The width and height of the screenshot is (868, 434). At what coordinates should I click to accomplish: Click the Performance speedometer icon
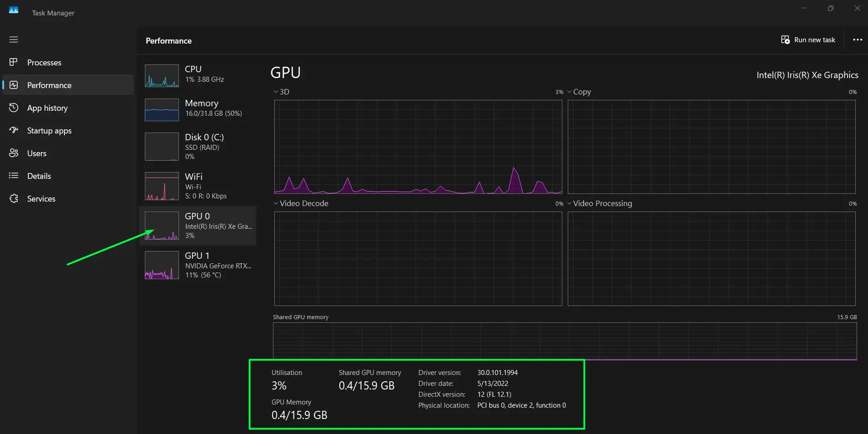tap(14, 85)
